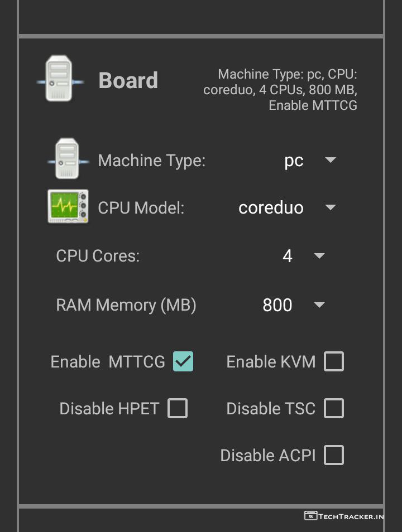Toggle the Enable KVM checkbox
This screenshot has width=402, height=532.
point(334,361)
